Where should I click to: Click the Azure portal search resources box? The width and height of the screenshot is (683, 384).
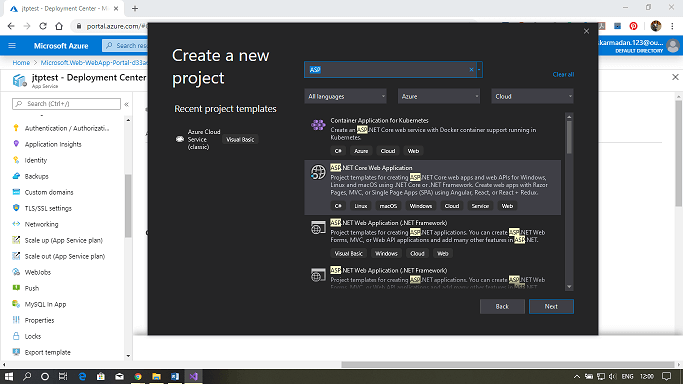(x=125, y=45)
